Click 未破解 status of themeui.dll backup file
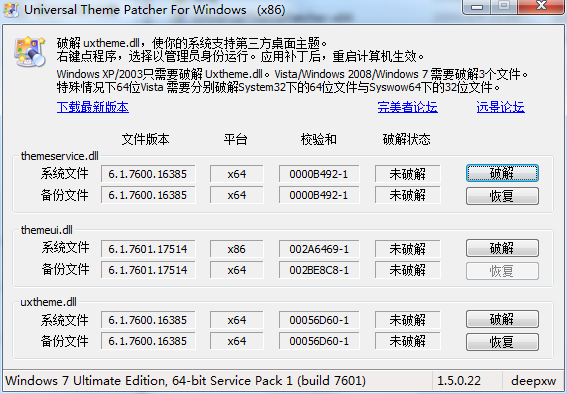567x394 pixels. (408, 270)
